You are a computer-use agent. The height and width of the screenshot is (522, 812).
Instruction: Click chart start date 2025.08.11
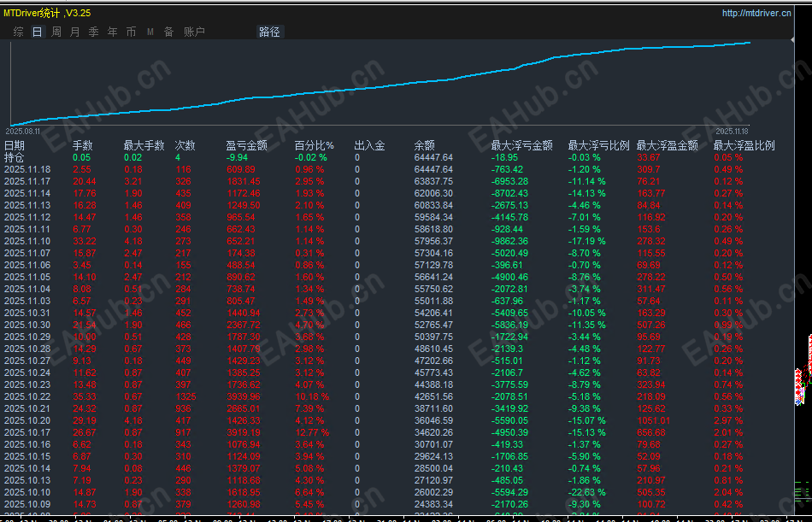tap(25, 132)
